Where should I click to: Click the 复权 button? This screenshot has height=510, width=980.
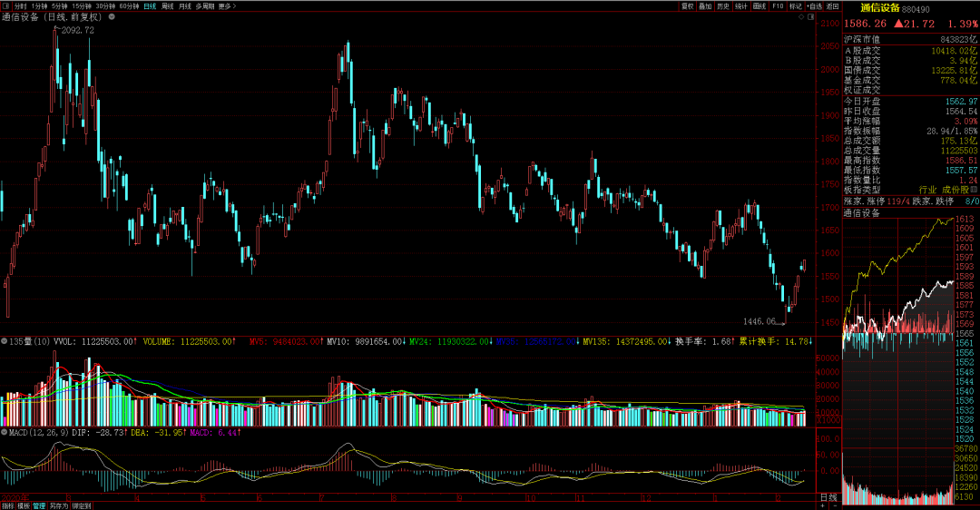coord(688,6)
